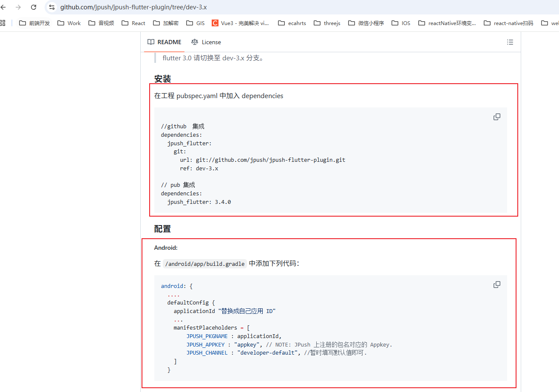Click the '// pub 集成' comment line
This screenshot has height=392, width=559.
click(x=178, y=185)
